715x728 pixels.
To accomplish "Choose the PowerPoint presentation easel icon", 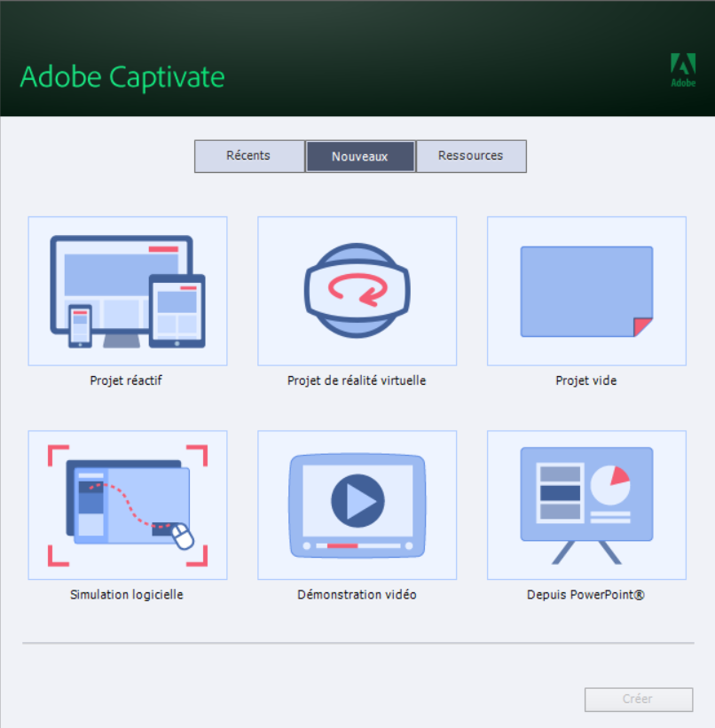I will 586,505.
